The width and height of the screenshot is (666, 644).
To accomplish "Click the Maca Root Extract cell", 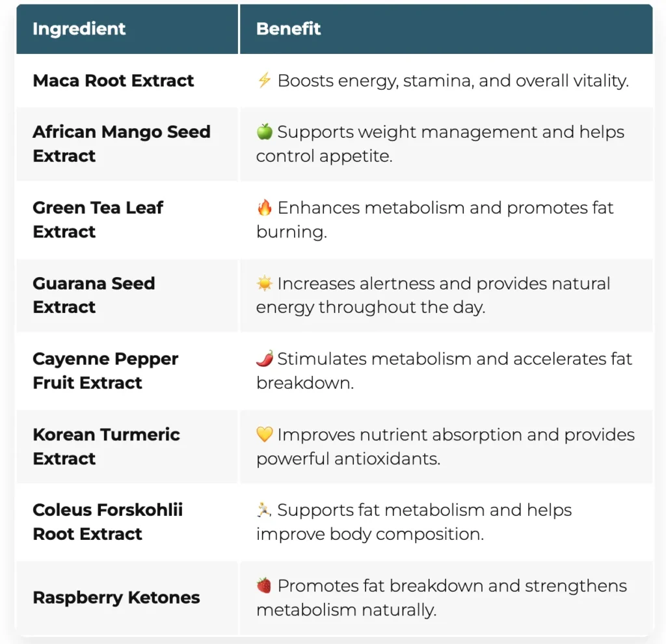I will (113, 81).
